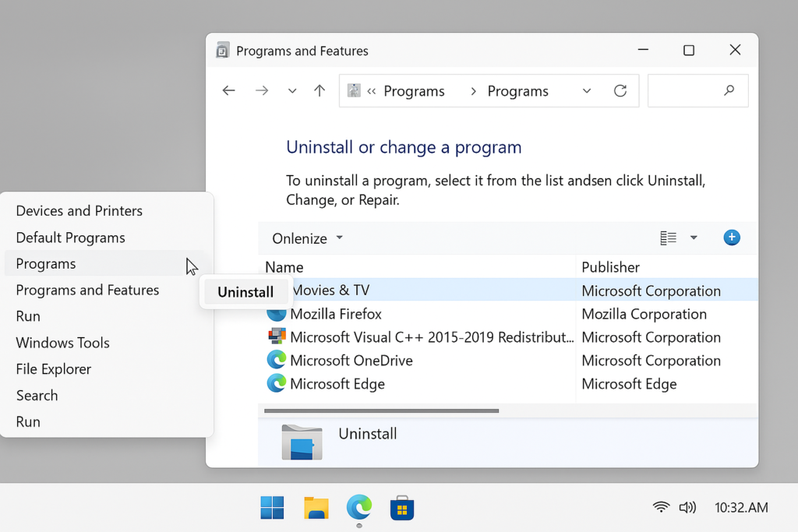Maximize the Programs and Features window
The image size is (798, 532).
[689, 50]
